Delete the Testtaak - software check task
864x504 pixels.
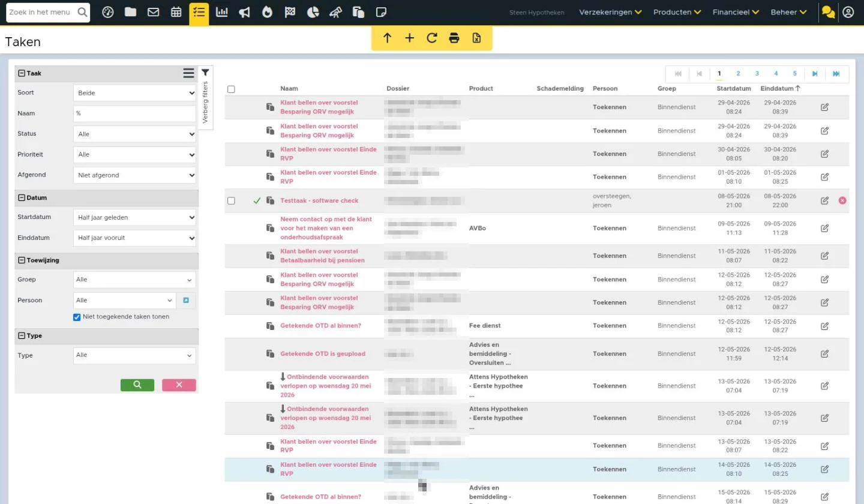pyautogui.click(x=842, y=200)
